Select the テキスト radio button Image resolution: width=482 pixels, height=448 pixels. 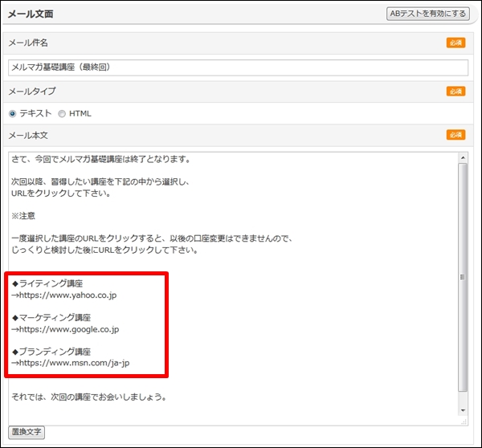(x=12, y=114)
